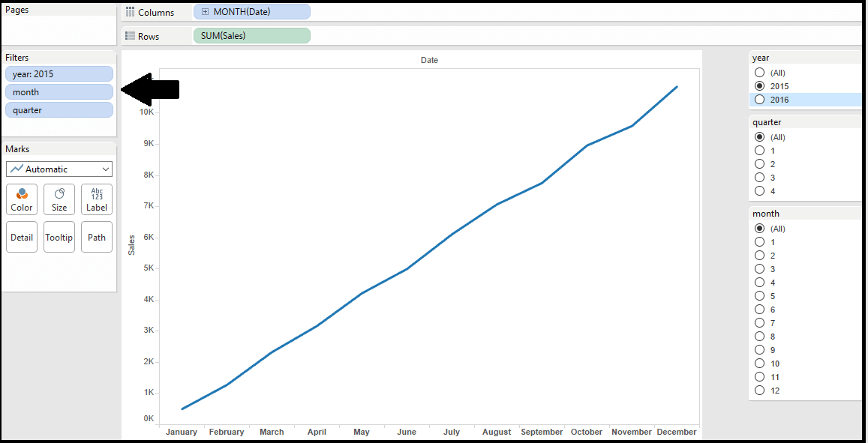Open the Color mark card
This screenshot has height=443, width=868.
point(21,199)
